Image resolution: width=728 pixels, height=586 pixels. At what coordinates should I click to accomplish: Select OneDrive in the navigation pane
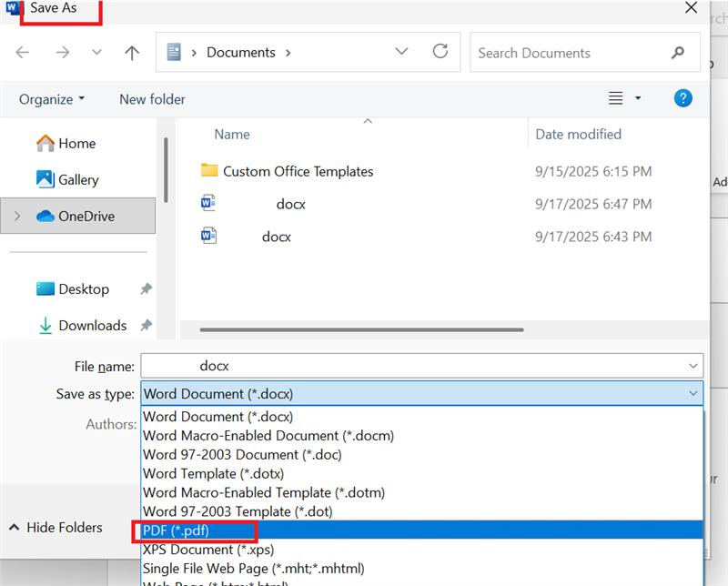click(x=77, y=216)
